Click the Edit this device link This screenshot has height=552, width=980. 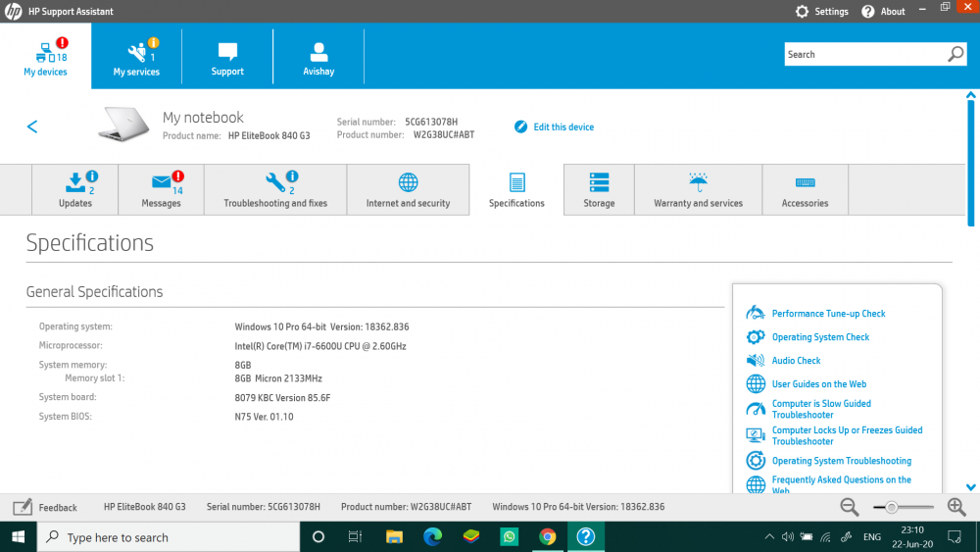click(563, 126)
